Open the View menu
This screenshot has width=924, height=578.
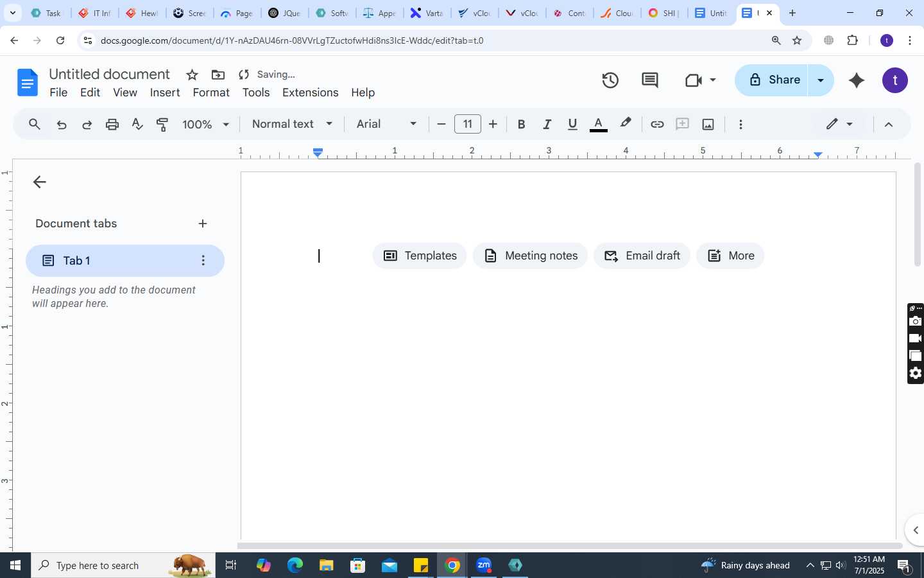click(x=125, y=92)
